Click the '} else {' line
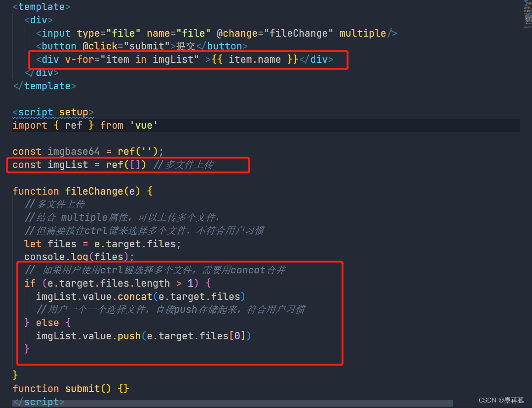Viewport: 532px width, 408px height. tap(48, 322)
